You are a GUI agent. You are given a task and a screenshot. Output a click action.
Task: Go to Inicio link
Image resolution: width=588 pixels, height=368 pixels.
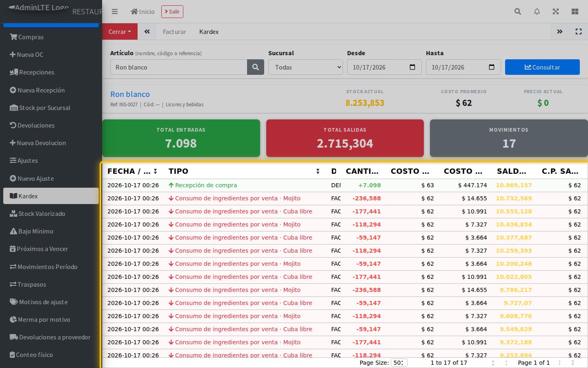(143, 11)
